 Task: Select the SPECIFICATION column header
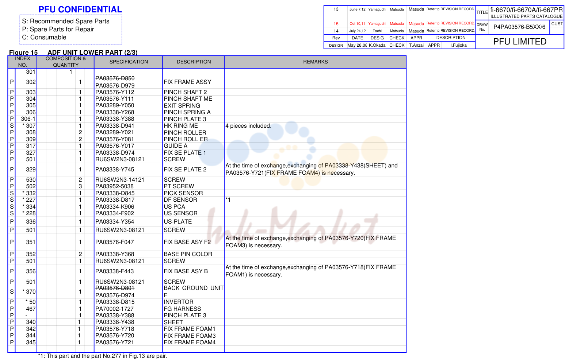(x=129, y=62)
